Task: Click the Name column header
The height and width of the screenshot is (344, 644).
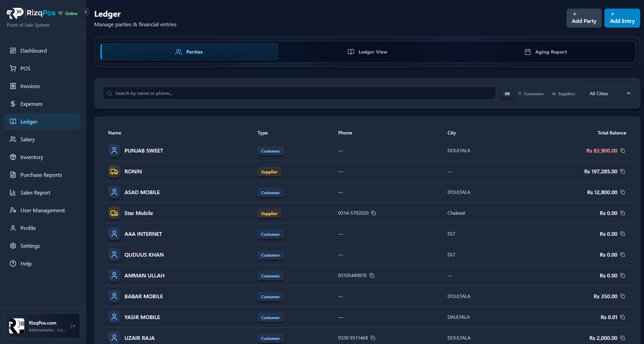Action: click(x=115, y=133)
